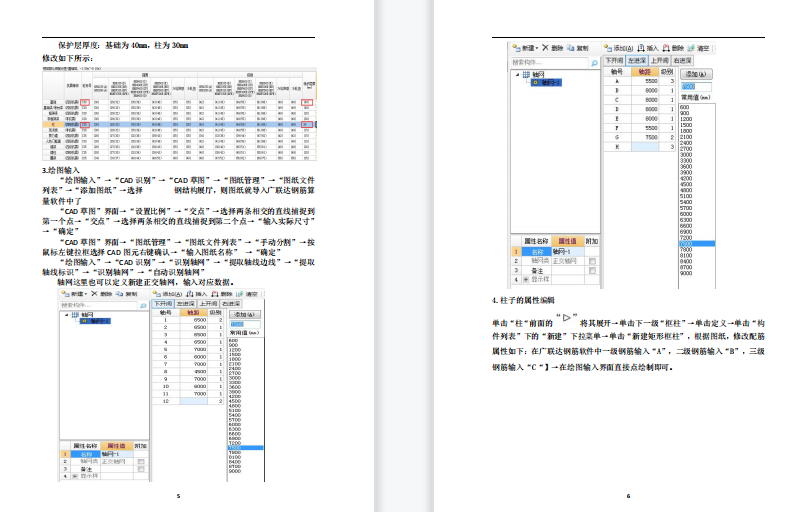Viewport: 808px width, 512px height.
Task: Click the empty spacing cell in row 12
Action: (194, 401)
